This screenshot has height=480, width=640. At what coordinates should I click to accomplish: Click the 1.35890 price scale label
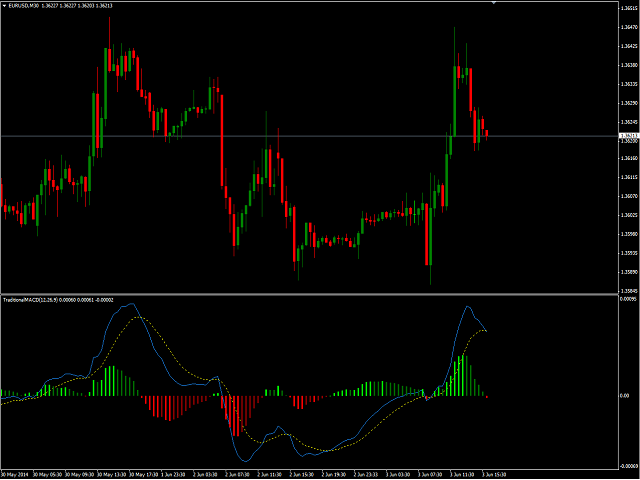point(629,272)
